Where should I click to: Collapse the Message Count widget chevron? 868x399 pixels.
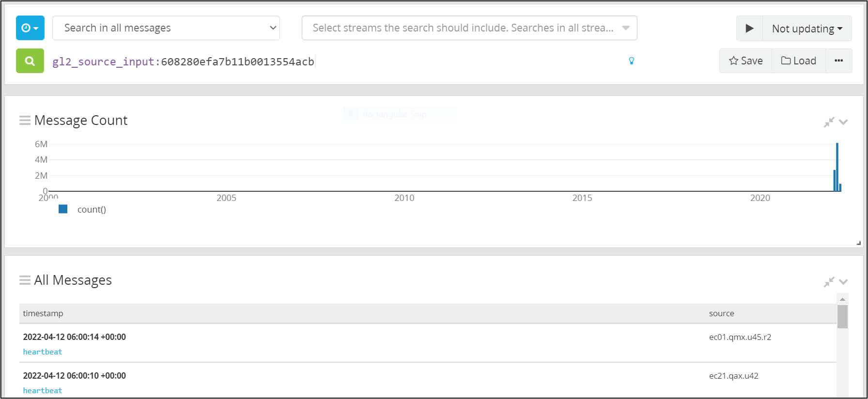844,122
